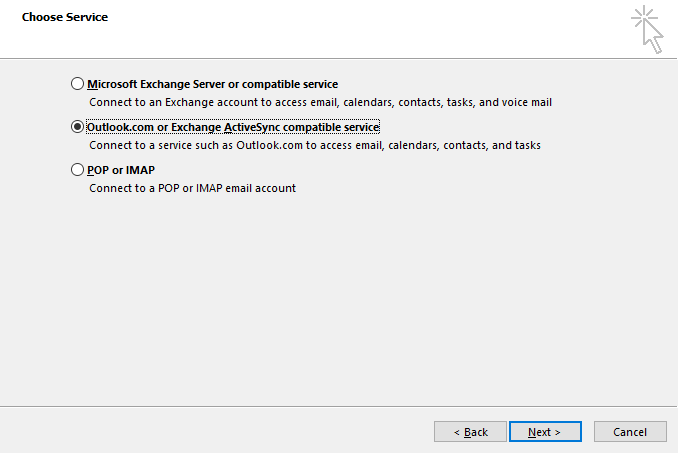The height and width of the screenshot is (453, 678).
Task: Click the 'Microsoft Exchange Server or compatible service' label
Action: click(212, 84)
